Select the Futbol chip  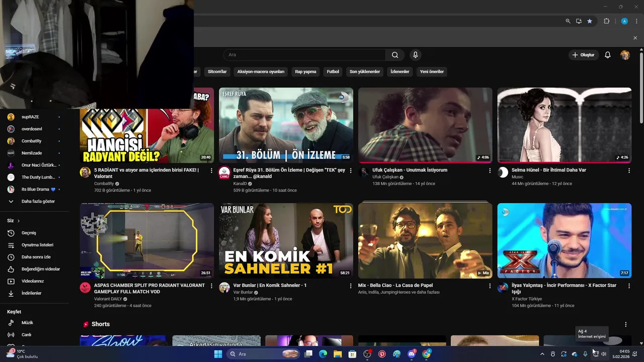pyautogui.click(x=333, y=71)
